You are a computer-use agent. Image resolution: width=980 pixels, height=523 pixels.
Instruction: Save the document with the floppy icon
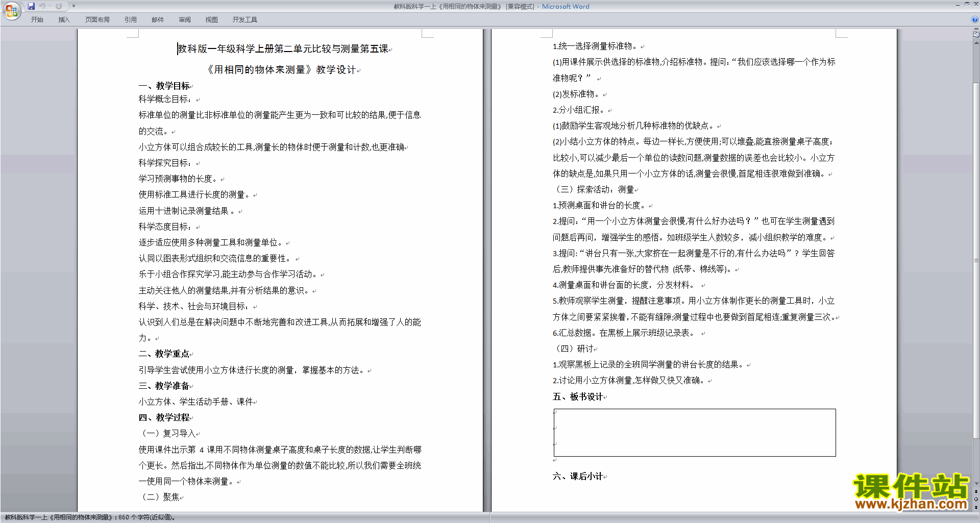click(x=31, y=6)
